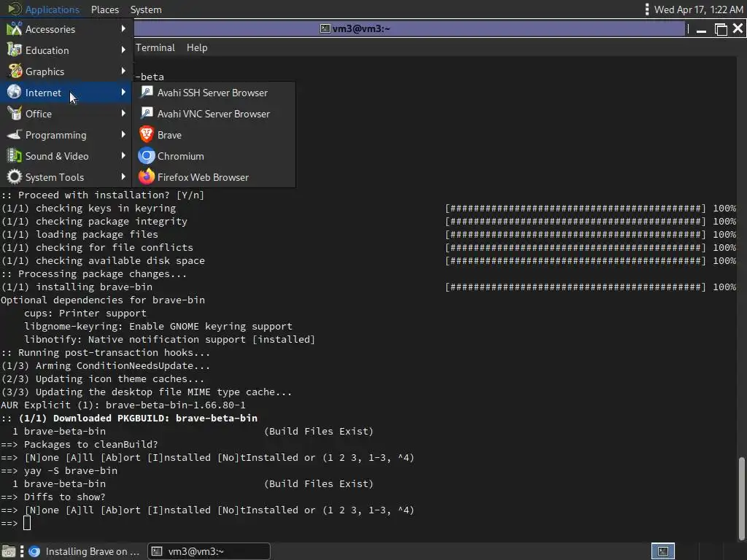This screenshot has width=747, height=560.
Task: Launch Brave browser via lion icon
Action: click(146, 135)
